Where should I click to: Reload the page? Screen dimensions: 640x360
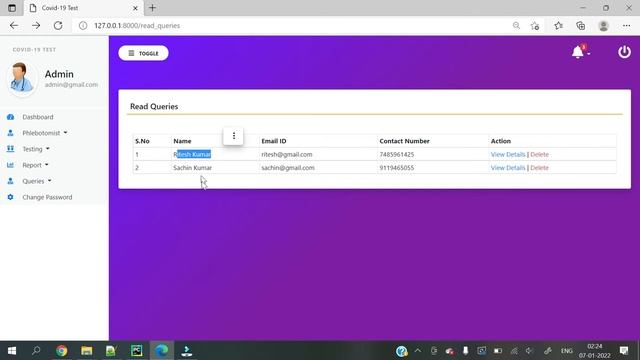[58, 25]
